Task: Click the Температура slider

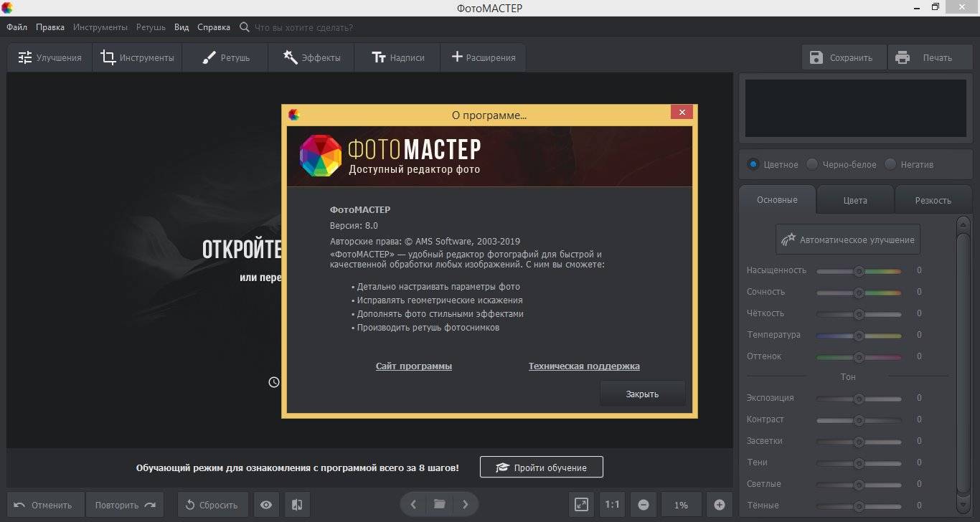Action: pyautogui.click(x=859, y=336)
